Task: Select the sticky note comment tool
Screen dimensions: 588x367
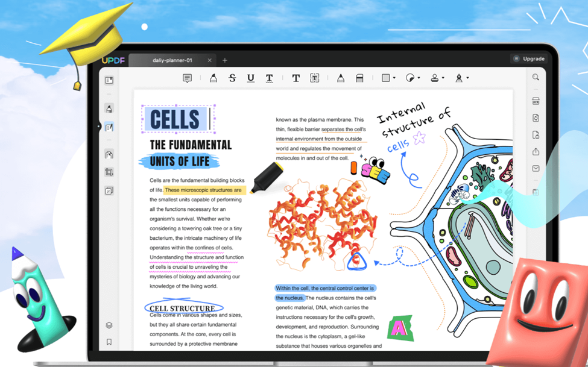Action: 187,78
